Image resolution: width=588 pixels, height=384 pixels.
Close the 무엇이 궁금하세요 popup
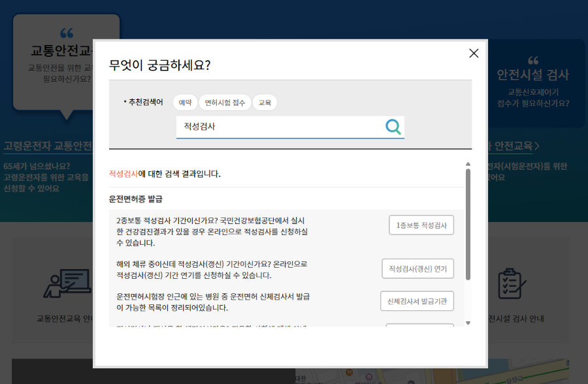coord(473,54)
